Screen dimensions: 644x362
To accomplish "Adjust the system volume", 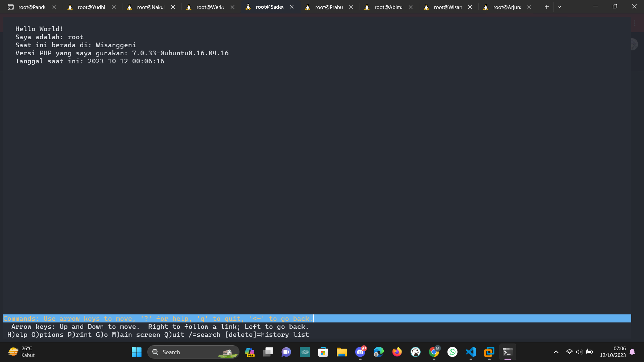I will coord(579,352).
